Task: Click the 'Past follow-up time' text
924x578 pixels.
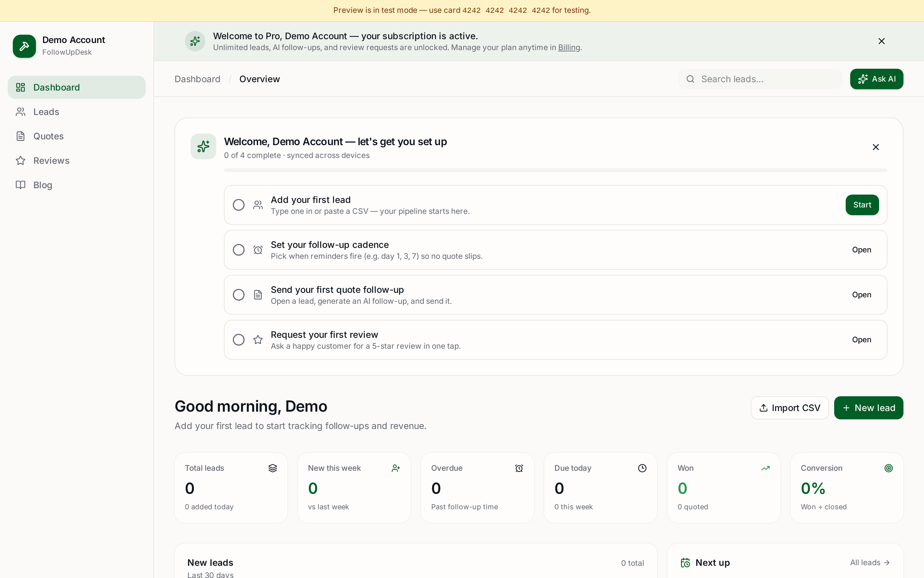Action: click(464, 507)
